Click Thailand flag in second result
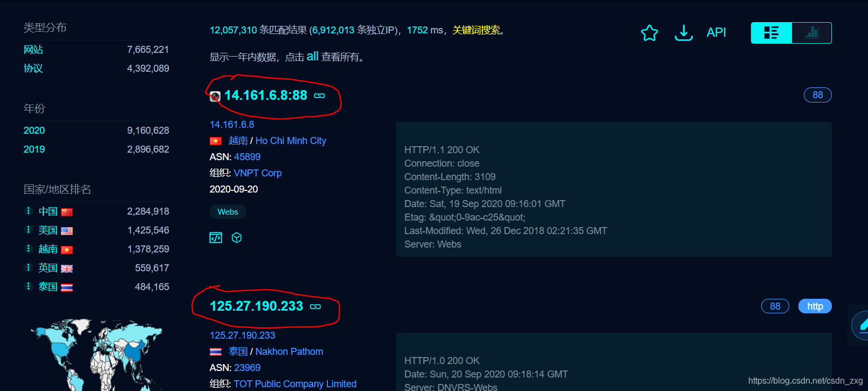Viewport: 868px width, 391px height. point(216,352)
